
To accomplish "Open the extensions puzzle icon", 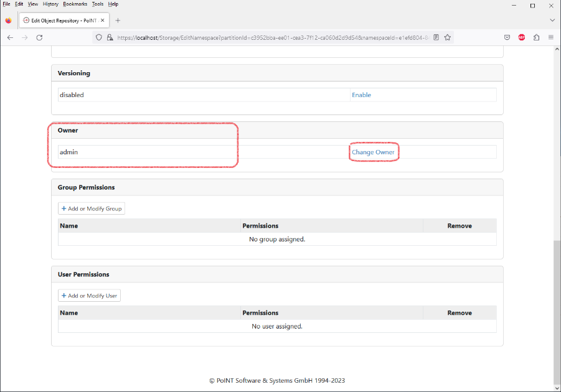I will pos(536,37).
